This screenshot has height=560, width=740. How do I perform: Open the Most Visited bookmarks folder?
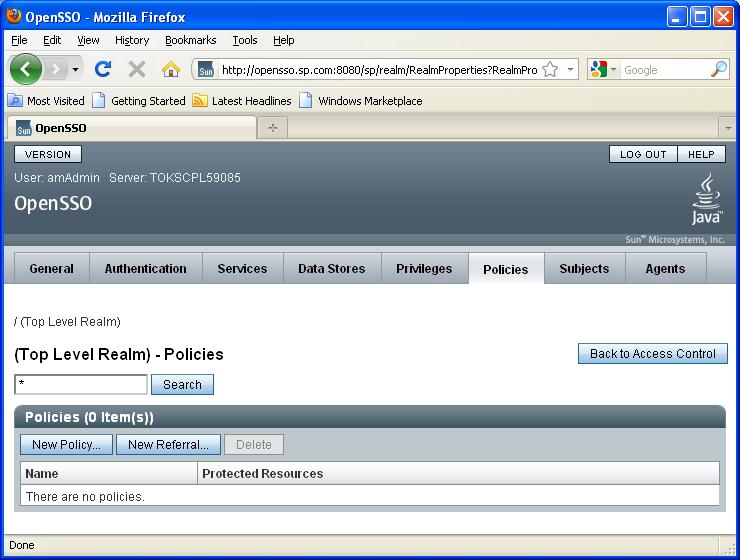[x=46, y=101]
